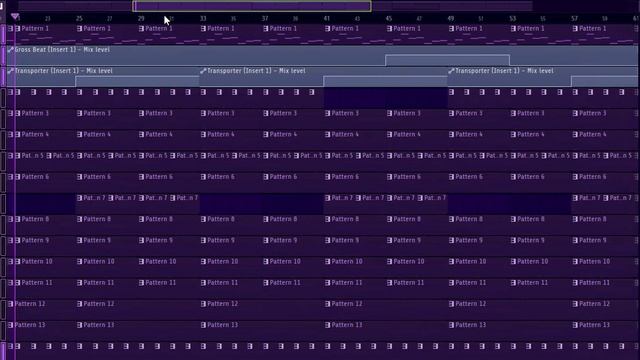Click clip icon of Pat..n 7 at bar 41
The image size is (640, 360).
coord(327,198)
